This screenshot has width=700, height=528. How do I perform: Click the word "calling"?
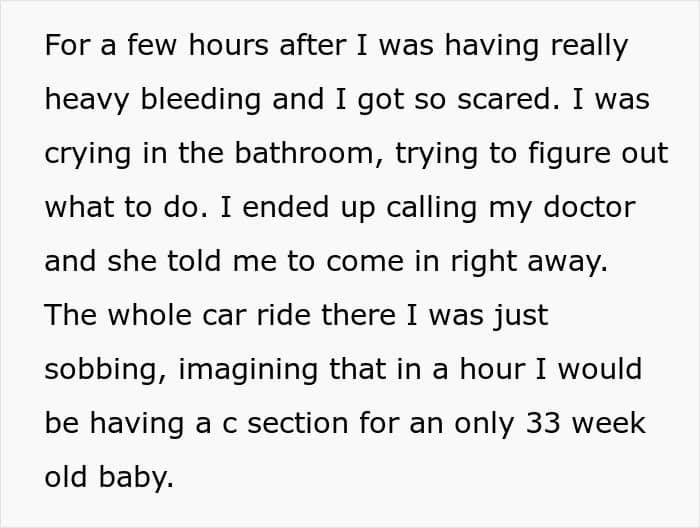pos(427,208)
